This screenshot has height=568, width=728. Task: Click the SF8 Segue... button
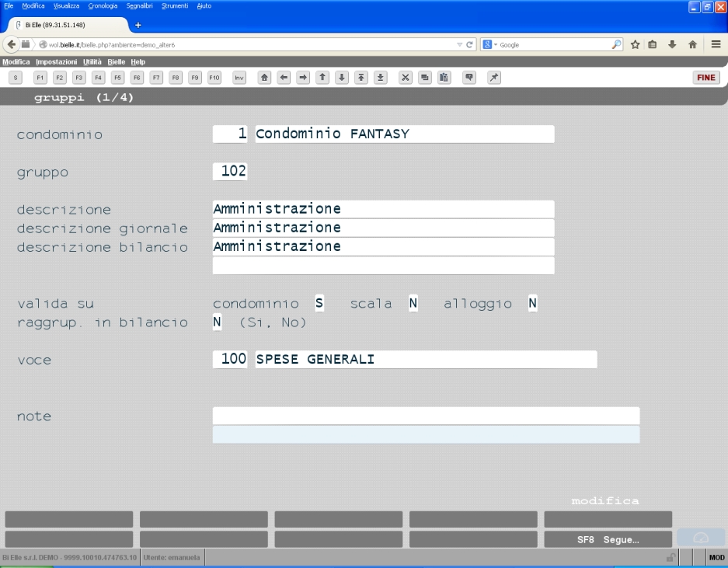click(608, 540)
